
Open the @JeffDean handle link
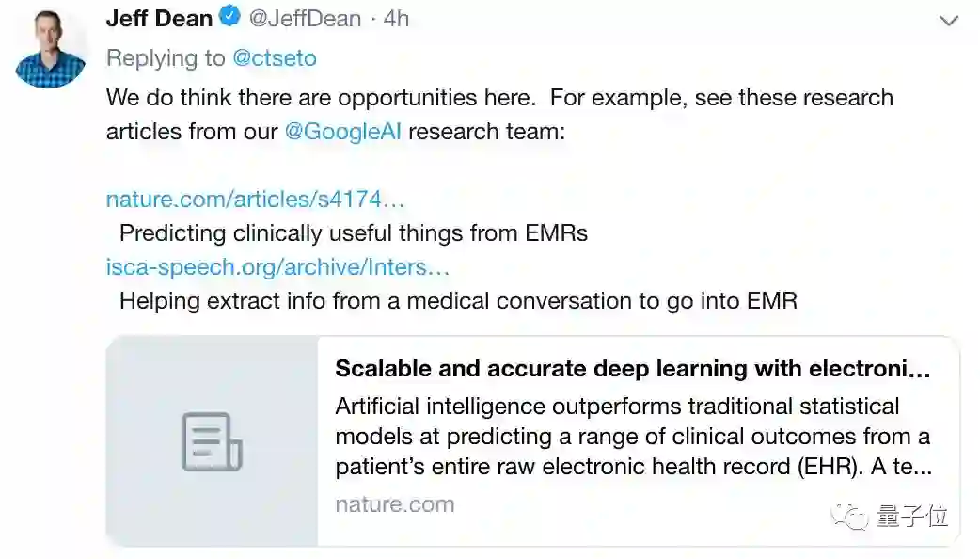coord(305,18)
